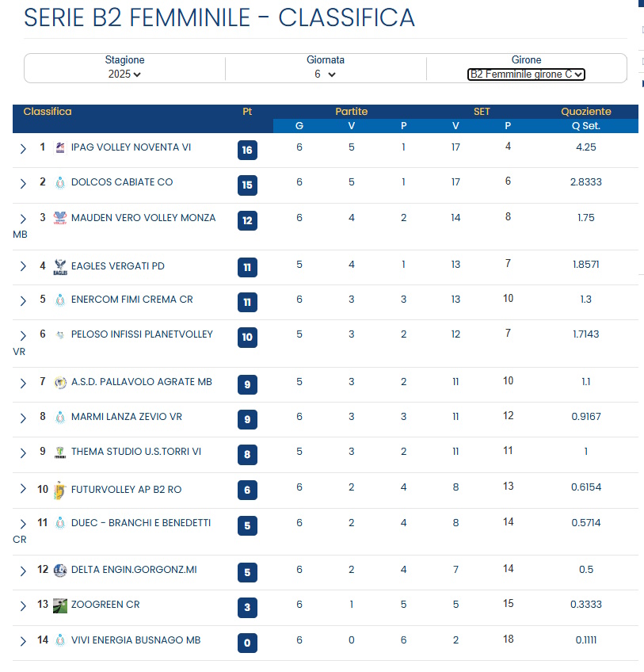Image resolution: width=644 pixels, height=672 pixels.
Task: Click the Q Set. column header
Action: (x=586, y=126)
